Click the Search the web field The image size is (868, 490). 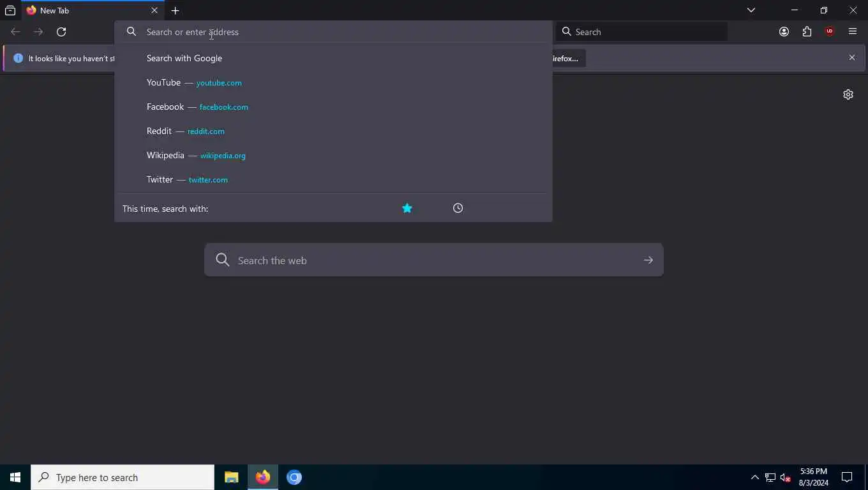point(434,260)
